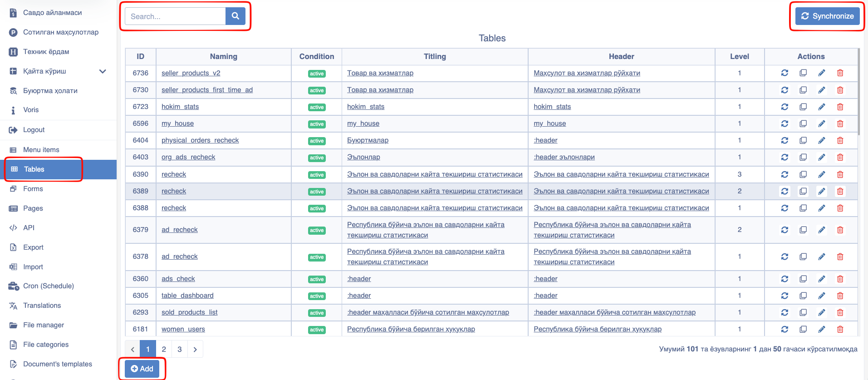
Task: Click previous page arrow in pagination
Action: point(132,349)
